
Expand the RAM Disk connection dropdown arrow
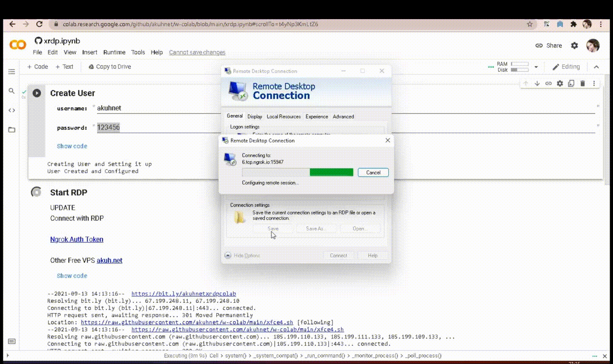tap(536, 67)
